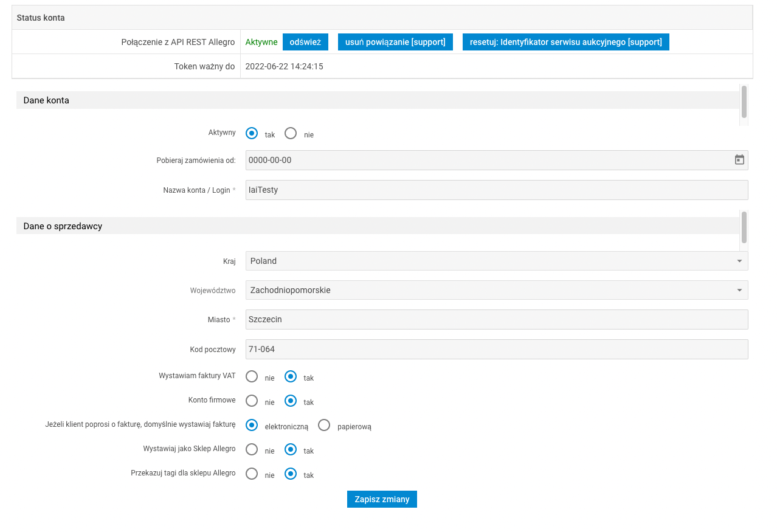Set Wystawiaj jako Sklep Allegro to nie
Screen dimensions: 777x532
(x=252, y=449)
